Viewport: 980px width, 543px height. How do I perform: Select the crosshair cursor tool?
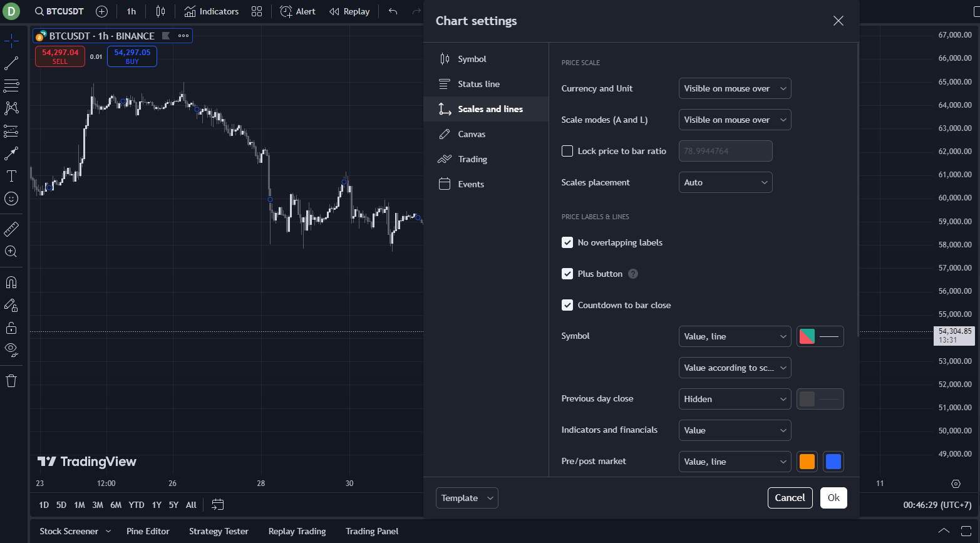[11, 42]
